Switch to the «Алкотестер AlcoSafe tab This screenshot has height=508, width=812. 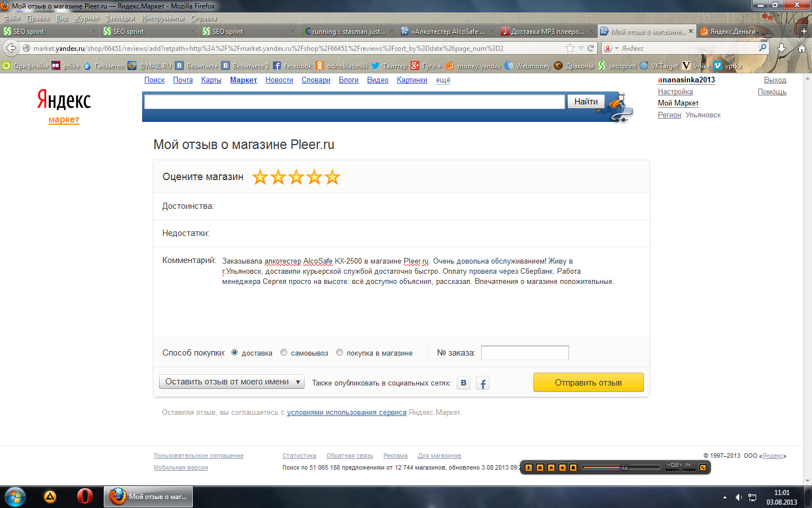[x=448, y=31]
